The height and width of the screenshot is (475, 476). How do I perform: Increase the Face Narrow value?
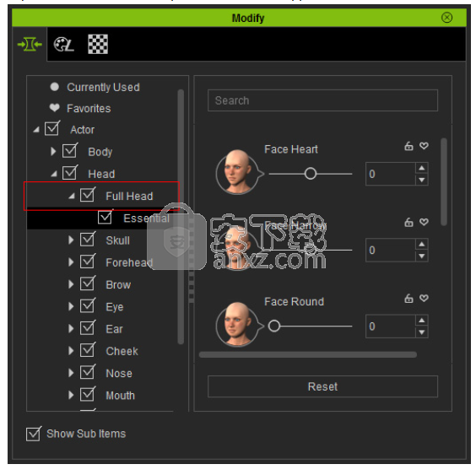tap(422, 244)
